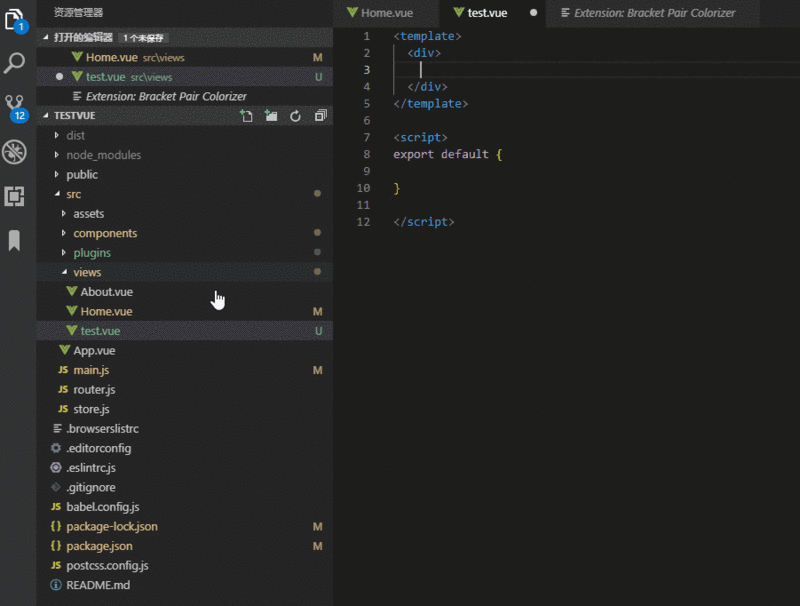Open the Search view in the activity bar
Viewport: 800px width, 606px height.
tap(14, 64)
